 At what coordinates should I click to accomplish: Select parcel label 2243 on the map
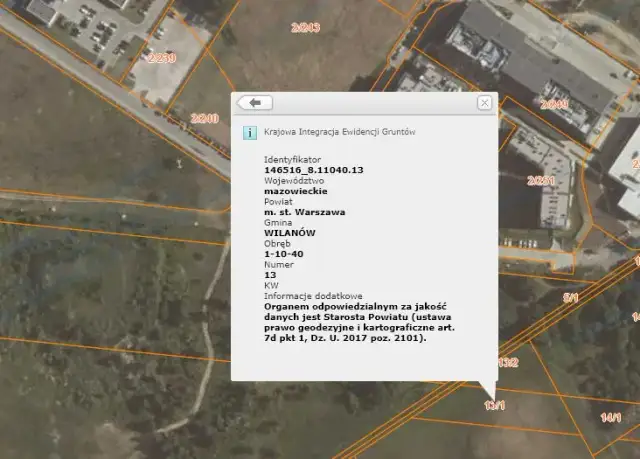click(306, 26)
